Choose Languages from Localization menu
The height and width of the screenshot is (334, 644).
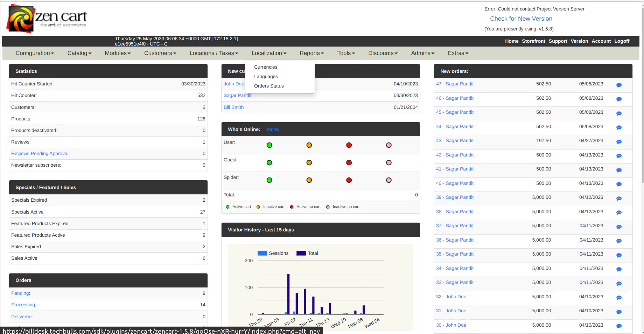click(266, 76)
